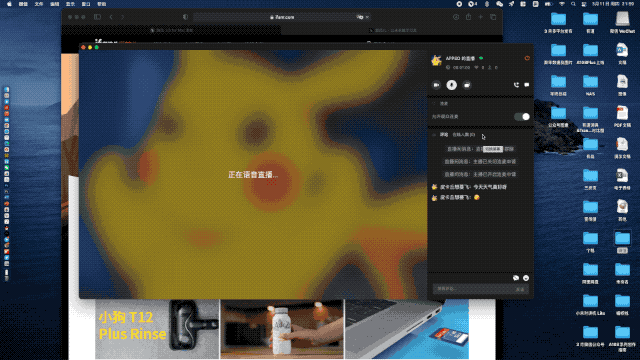Mute the microphone in the live room
Image resolution: width=640 pixels, height=360 pixels.
[451, 85]
